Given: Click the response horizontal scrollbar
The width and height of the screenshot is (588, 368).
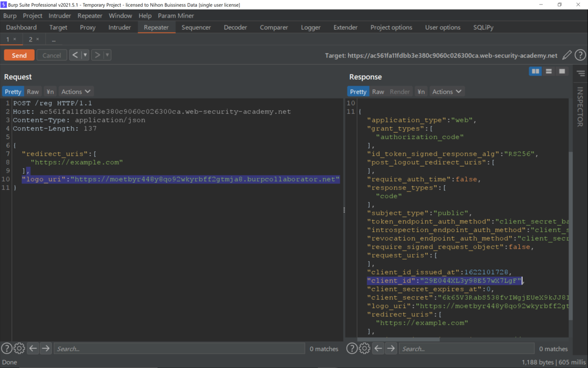Looking at the screenshot, I should click(398, 339).
